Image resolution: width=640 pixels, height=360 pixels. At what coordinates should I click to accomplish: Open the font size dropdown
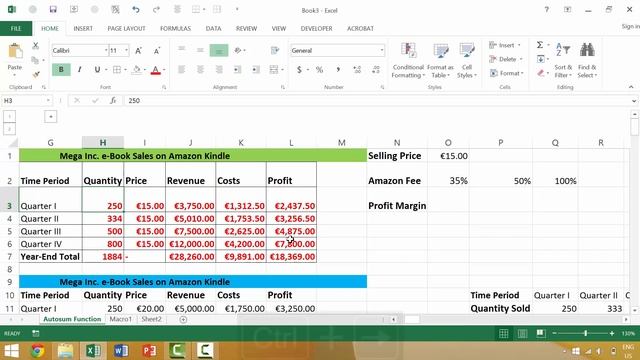[127, 51]
